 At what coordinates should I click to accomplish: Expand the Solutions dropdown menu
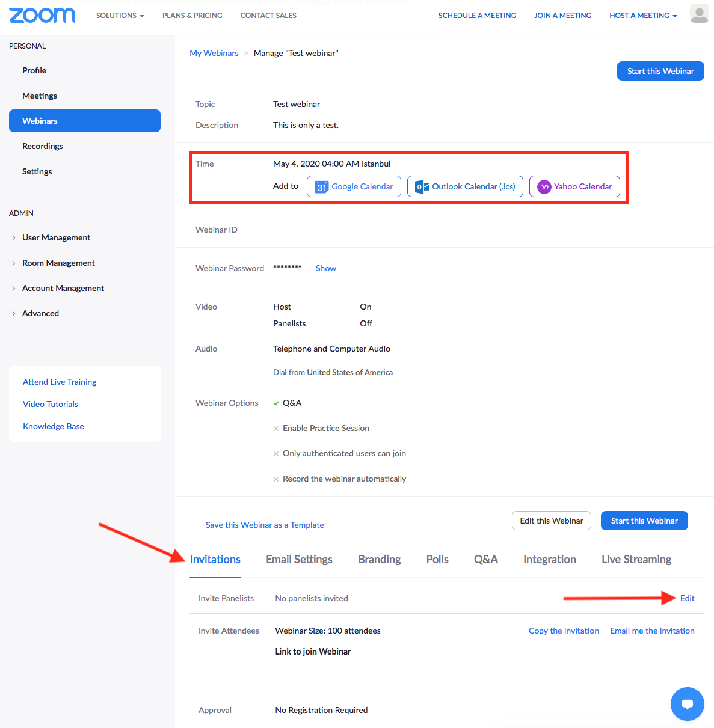(120, 16)
